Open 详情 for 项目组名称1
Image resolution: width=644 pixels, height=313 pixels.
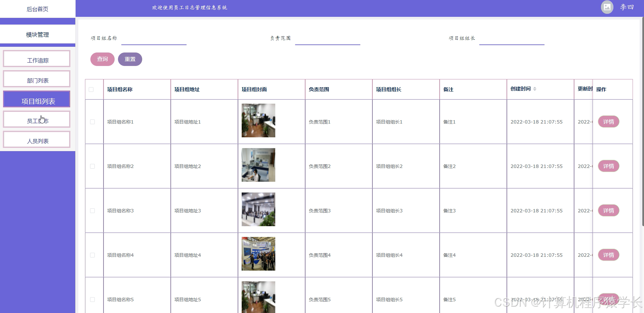[x=609, y=121]
